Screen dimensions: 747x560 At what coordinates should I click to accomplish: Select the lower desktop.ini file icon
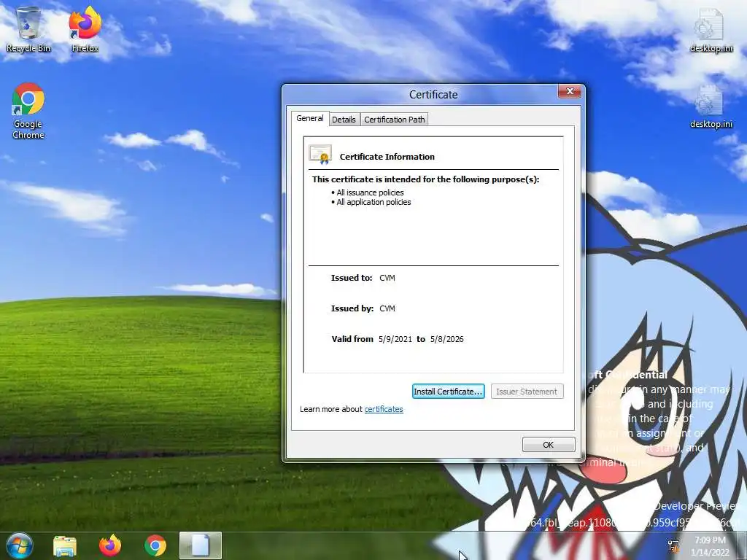711,106
